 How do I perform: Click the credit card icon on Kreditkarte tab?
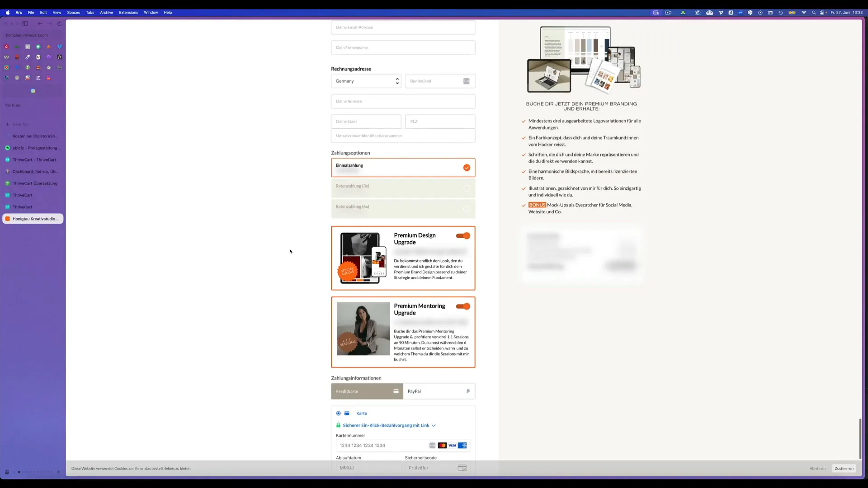coord(396,391)
